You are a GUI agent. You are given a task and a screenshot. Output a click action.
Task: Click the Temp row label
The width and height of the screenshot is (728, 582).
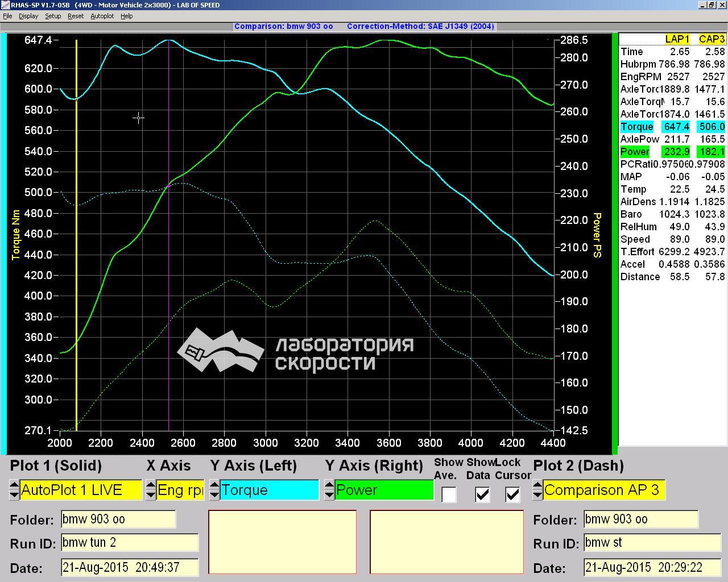(633, 189)
